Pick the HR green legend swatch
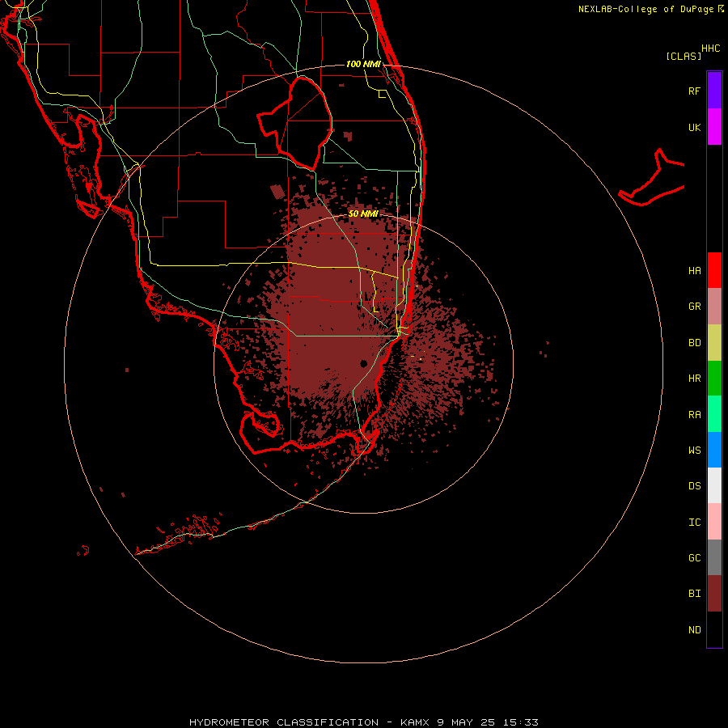Screen dimensions: 728x728 click(714, 378)
